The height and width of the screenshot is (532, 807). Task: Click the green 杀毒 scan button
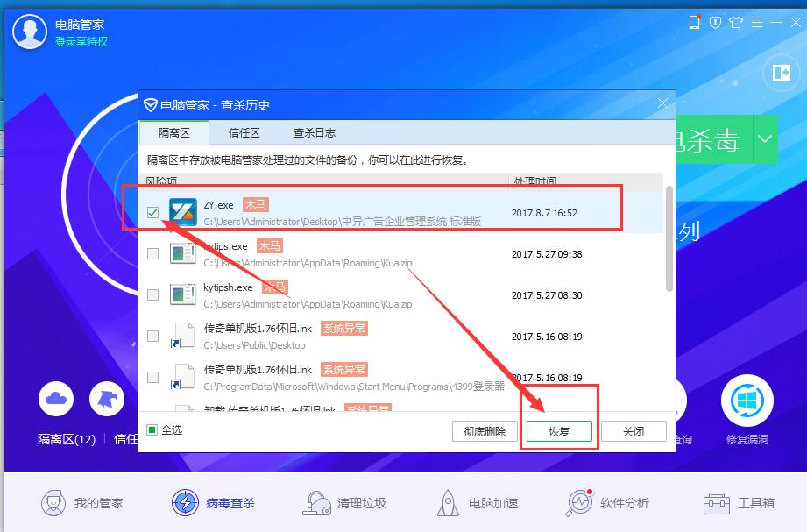[714, 139]
